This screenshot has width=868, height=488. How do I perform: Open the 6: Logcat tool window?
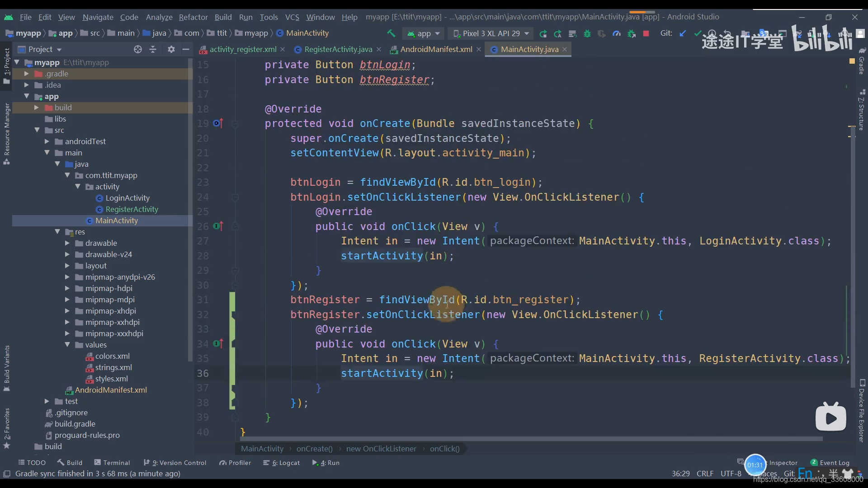(x=282, y=463)
